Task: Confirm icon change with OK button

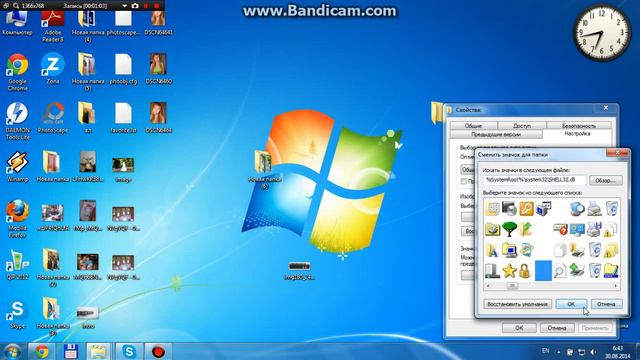Action: coord(571,304)
